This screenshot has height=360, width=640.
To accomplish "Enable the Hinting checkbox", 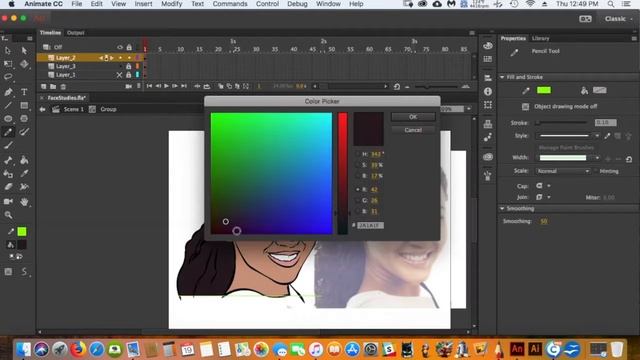I will coord(596,171).
